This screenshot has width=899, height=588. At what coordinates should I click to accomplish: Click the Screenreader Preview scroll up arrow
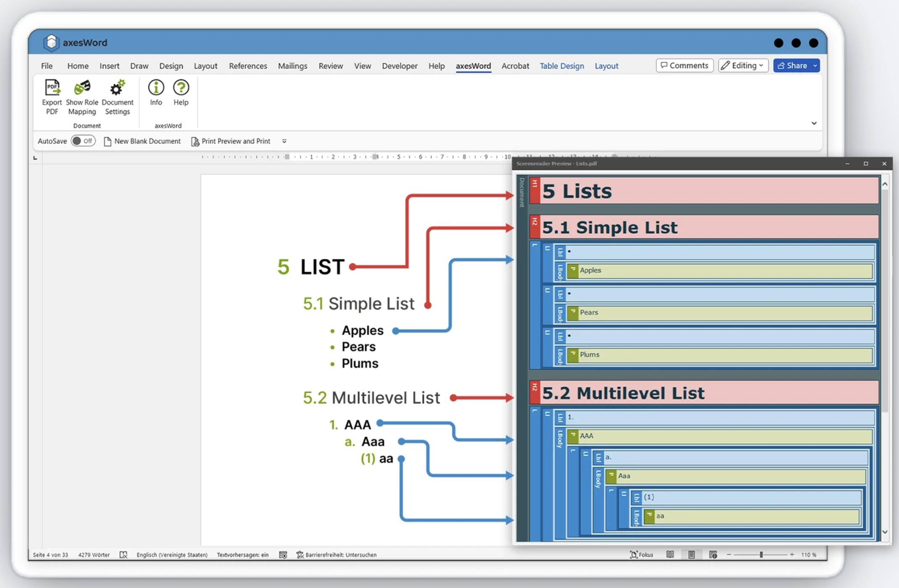coord(885,184)
